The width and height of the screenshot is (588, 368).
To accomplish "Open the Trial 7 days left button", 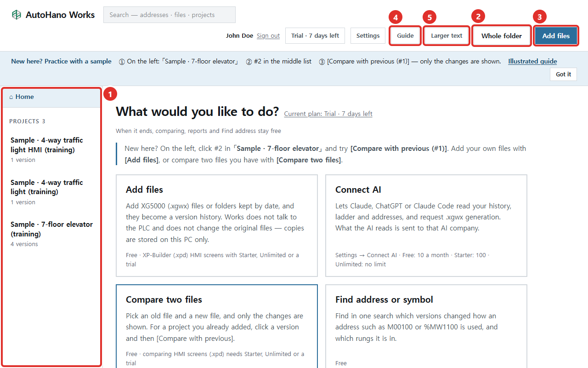I will [315, 36].
